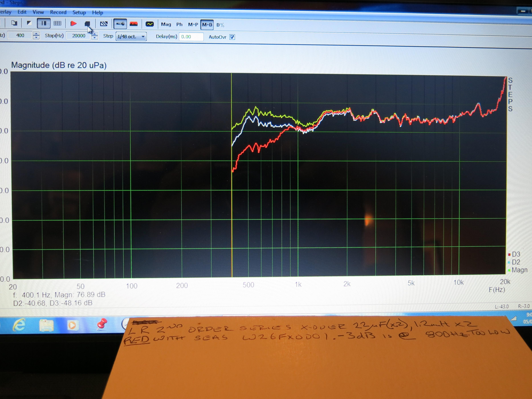
Task: Click the network signal tray icon
Action: point(513,319)
